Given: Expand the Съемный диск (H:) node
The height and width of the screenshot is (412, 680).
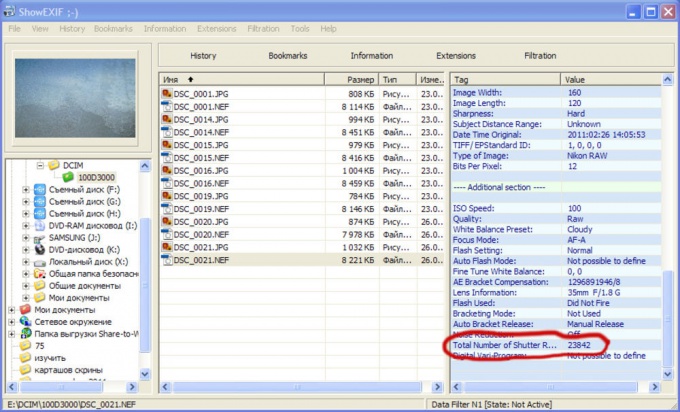Looking at the screenshot, I should click(x=26, y=214).
